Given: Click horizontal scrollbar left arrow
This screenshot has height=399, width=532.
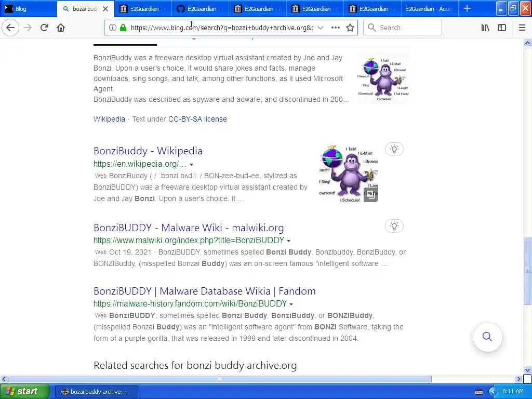Looking at the screenshot, I should coord(4,379).
